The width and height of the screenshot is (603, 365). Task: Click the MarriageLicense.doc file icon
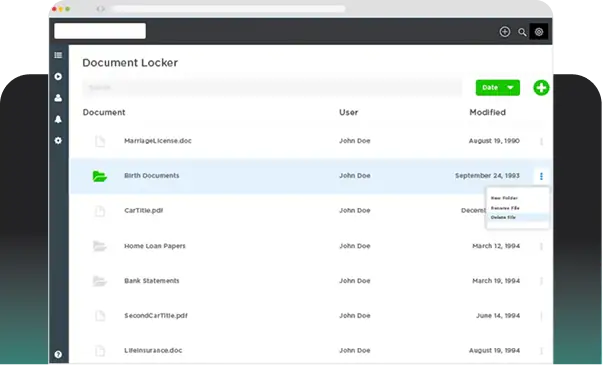click(100, 141)
